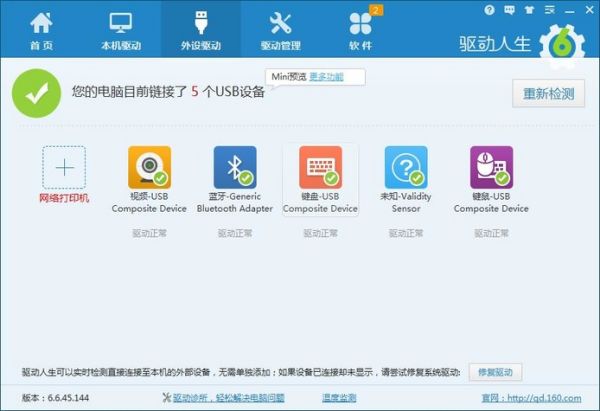Click the 软件 badge showing 2
This screenshot has height=411, width=600.
point(377,10)
